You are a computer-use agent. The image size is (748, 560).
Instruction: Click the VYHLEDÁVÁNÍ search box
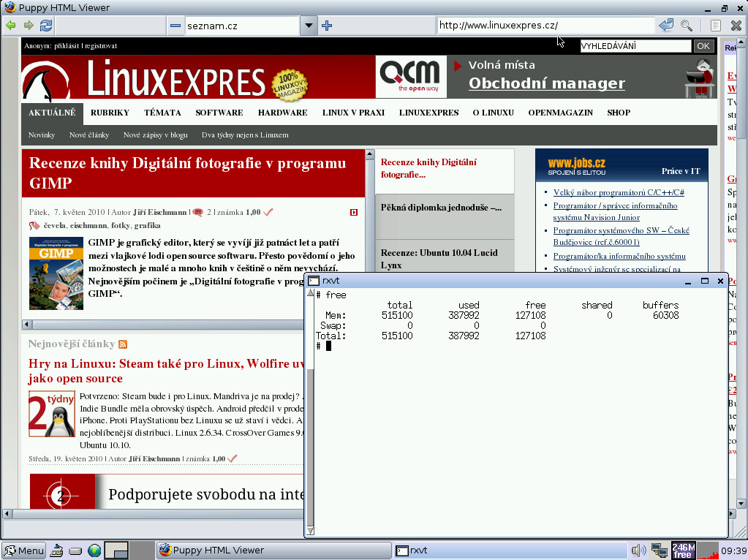pos(635,46)
